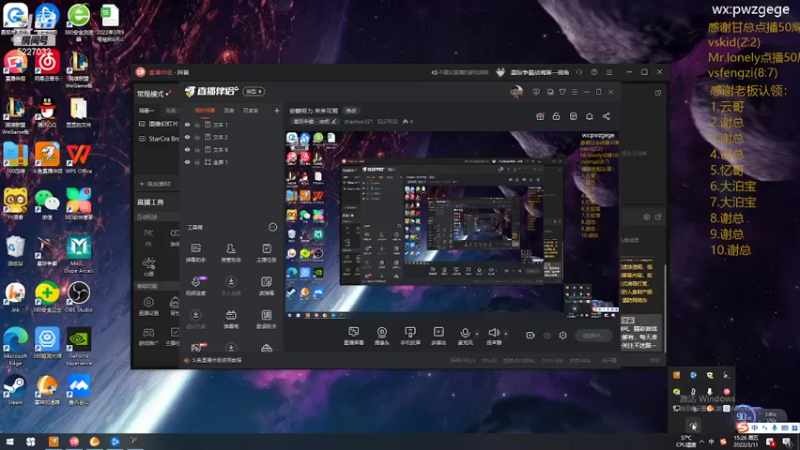
Task: Open the user avatar in title bar
Action: (x=516, y=92)
